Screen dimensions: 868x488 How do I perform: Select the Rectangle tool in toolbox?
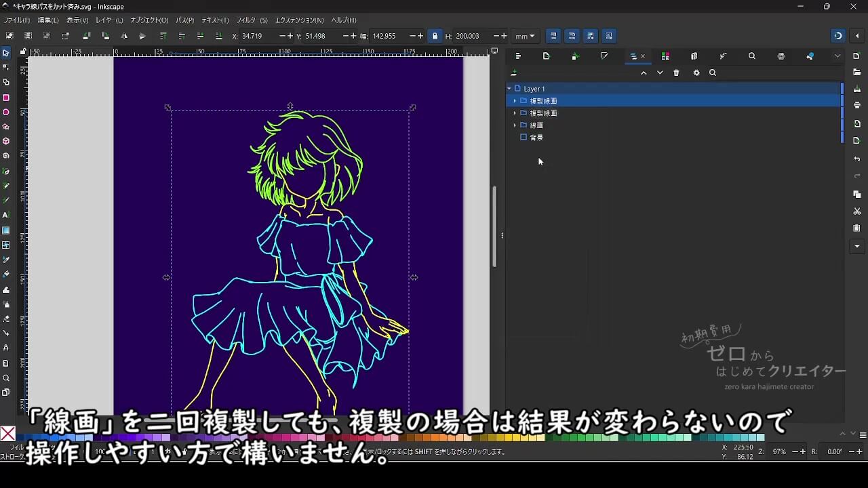(6, 98)
